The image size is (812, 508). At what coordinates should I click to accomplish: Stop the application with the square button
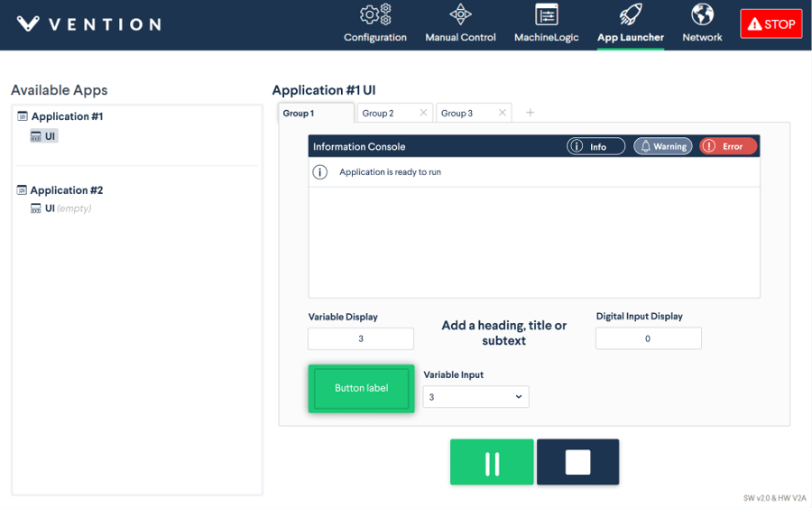(x=577, y=462)
